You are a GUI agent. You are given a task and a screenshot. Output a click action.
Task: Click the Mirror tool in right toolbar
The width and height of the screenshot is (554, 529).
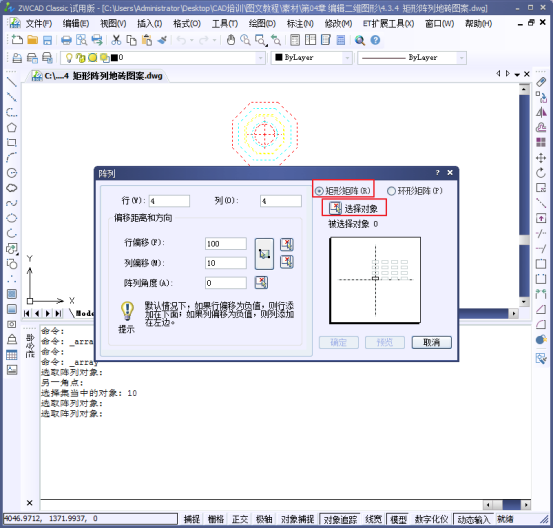[x=541, y=112]
